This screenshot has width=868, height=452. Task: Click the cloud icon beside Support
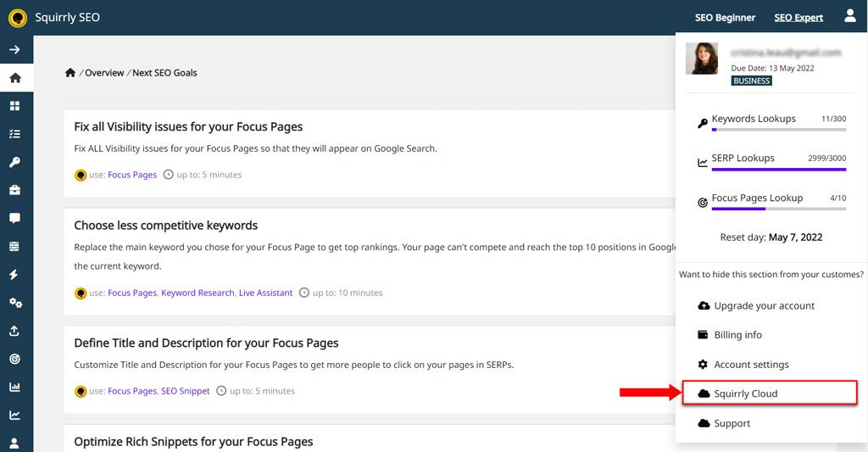[x=704, y=423]
